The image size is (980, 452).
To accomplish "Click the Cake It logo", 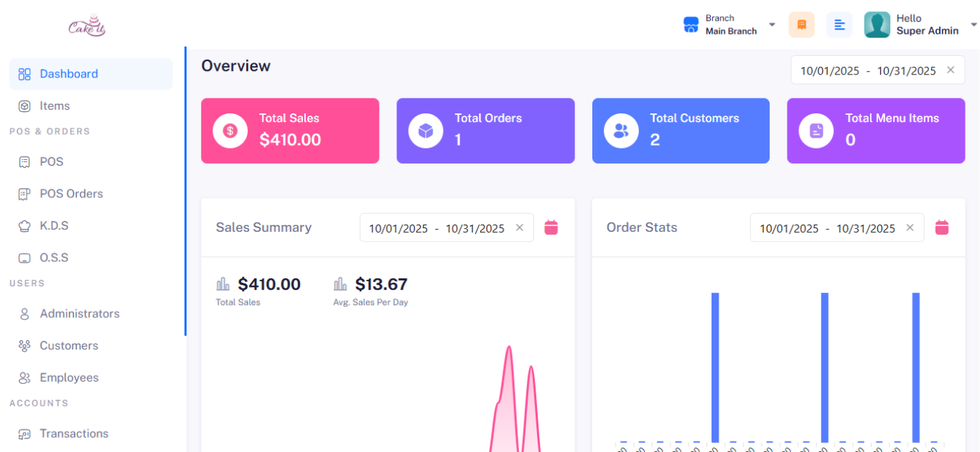I will coord(87,26).
